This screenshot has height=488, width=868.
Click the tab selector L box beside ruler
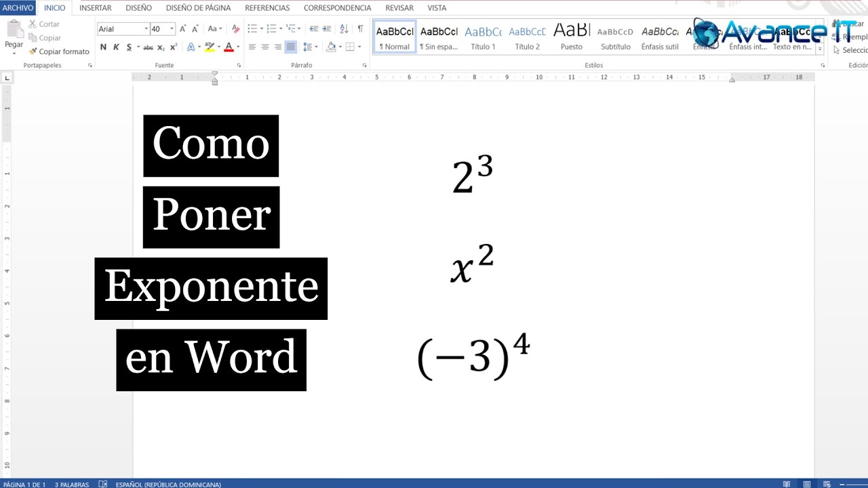(x=7, y=78)
